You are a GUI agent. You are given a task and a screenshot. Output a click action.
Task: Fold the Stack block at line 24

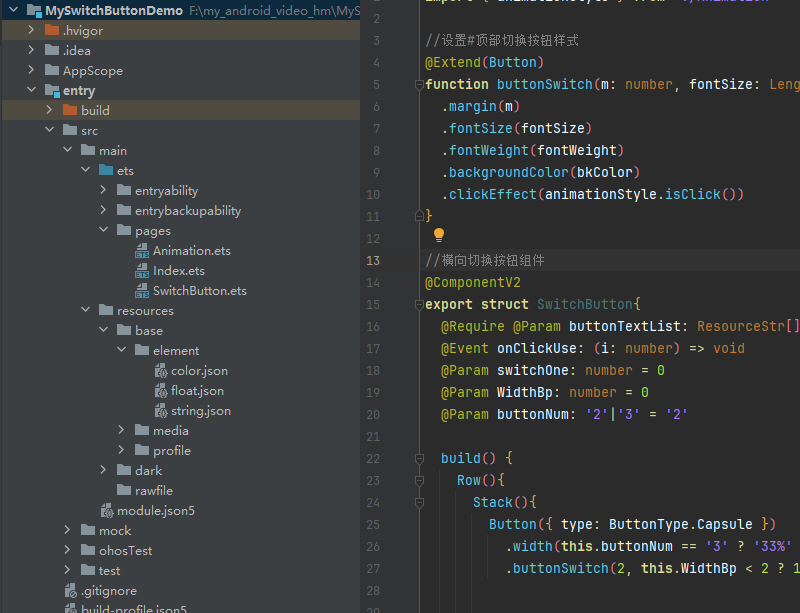[419, 503]
